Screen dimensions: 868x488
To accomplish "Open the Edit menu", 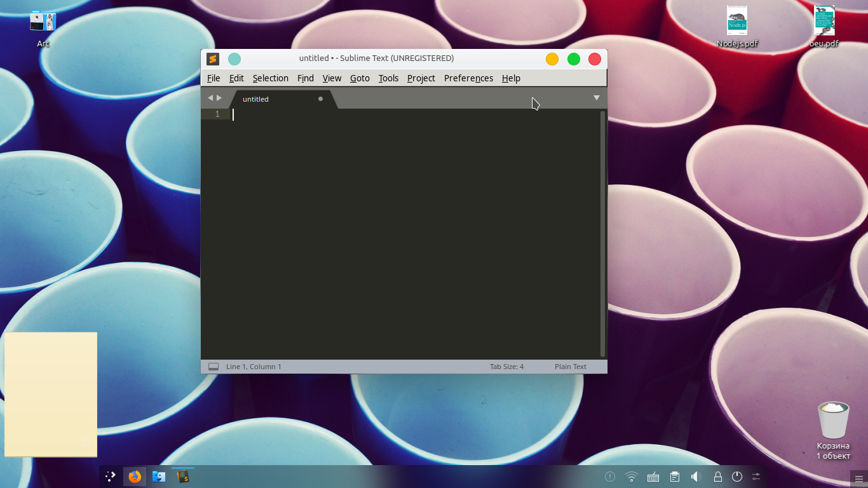I will pyautogui.click(x=236, y=78).
